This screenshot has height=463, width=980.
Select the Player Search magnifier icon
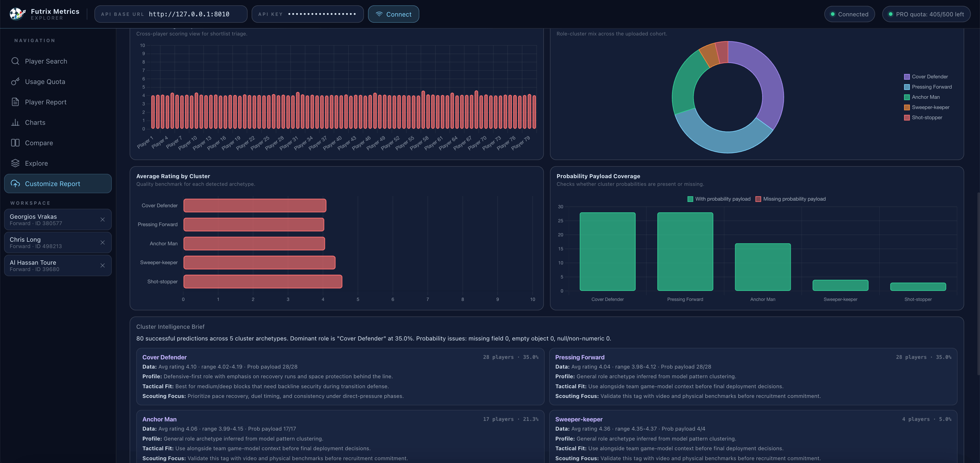pos(15,61)
